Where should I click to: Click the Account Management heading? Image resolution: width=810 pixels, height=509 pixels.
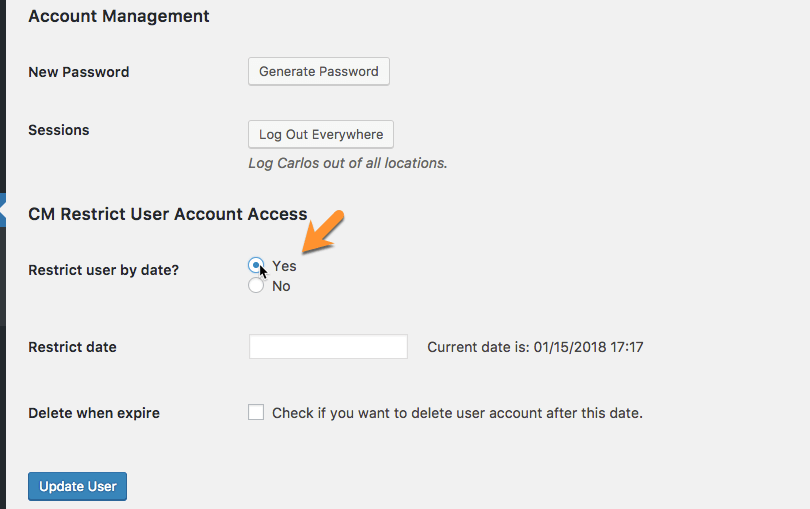coord(118,16)
